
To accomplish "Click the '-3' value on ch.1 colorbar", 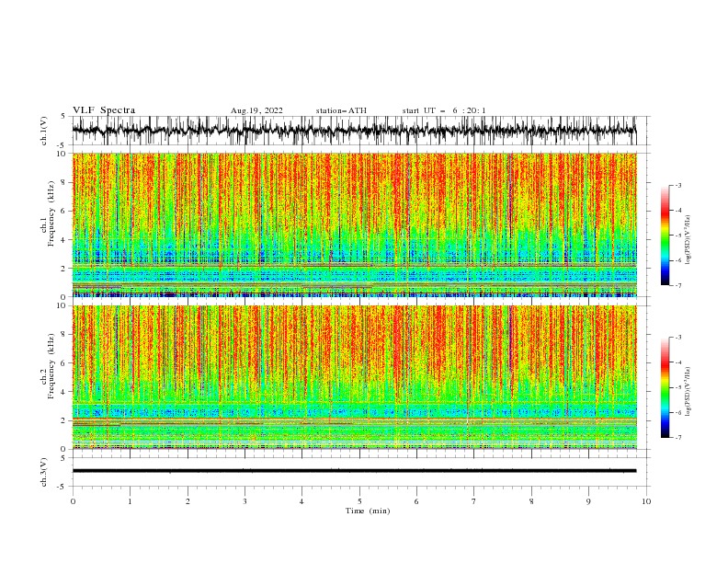I will pyautogui.click(x=677, y=185).
